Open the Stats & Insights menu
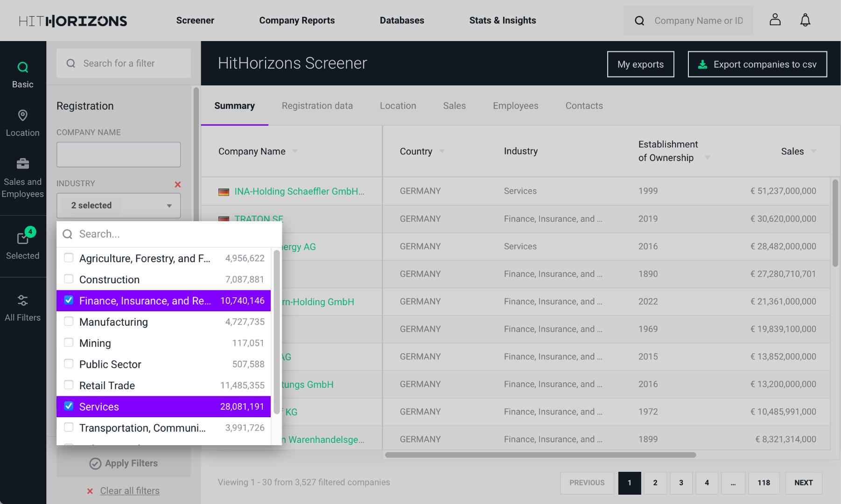Screen dimensions: 841x504 coord(503,21)
